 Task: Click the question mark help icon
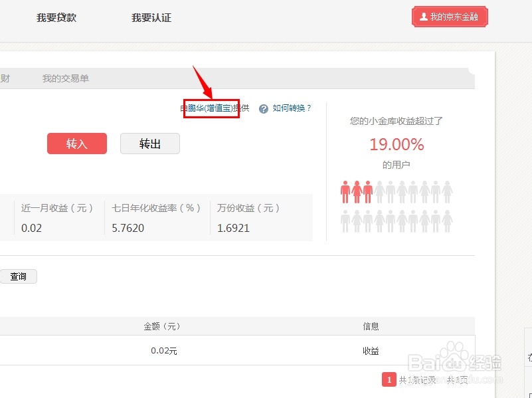click(263, 108)
